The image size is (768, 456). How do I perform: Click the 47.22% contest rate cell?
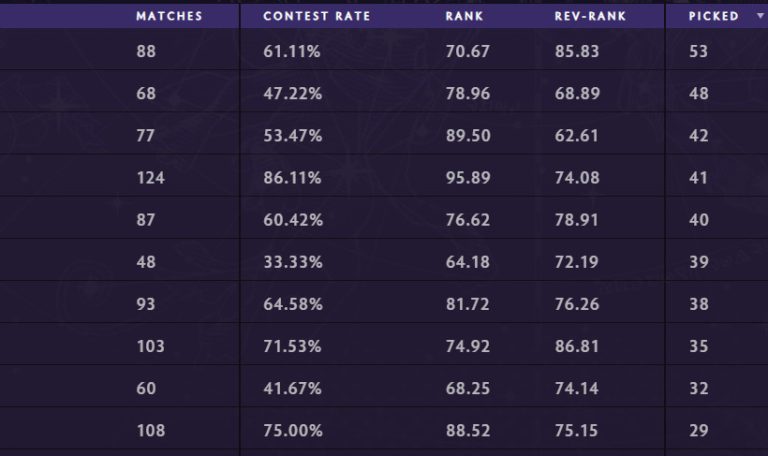click(x=292, y=94)
